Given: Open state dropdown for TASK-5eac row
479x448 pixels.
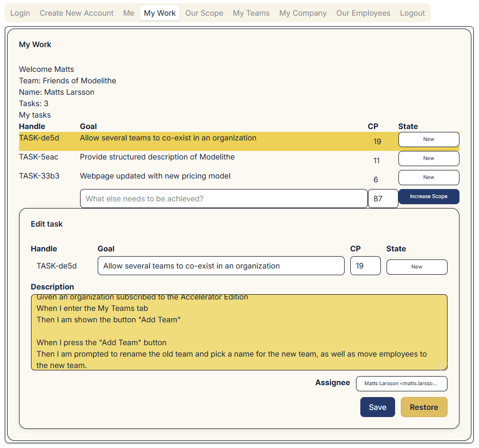Looking at the screenshot, I should tap(428, 159).
